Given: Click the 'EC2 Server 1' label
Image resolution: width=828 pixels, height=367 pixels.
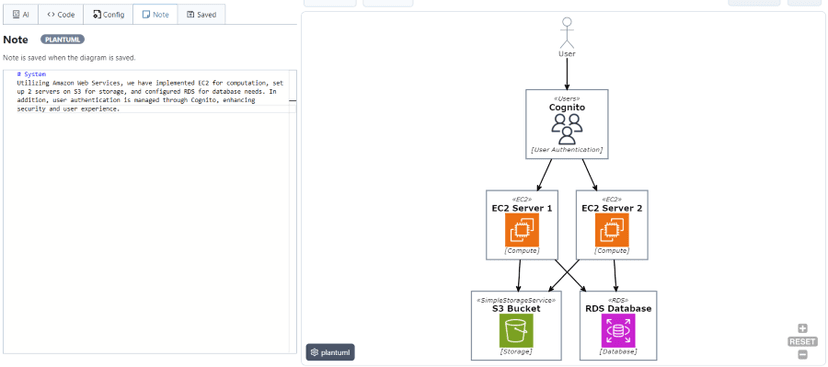Looking at the screenshot, I should click(522, 208).
